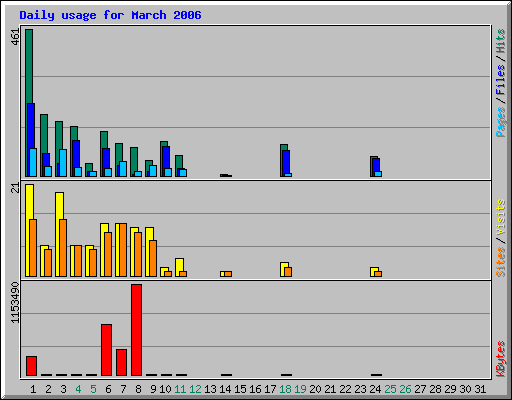
Task: Click day 8 on the x-axis
Action: [138, 389]
